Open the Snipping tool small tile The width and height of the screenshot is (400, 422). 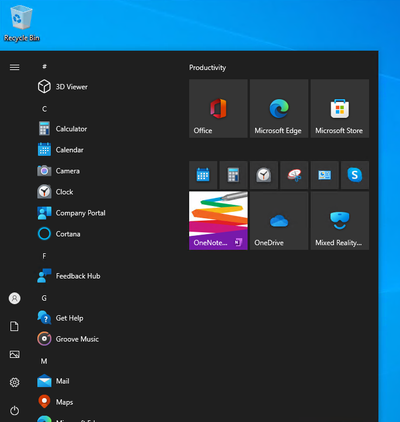[x=294, y=175]
